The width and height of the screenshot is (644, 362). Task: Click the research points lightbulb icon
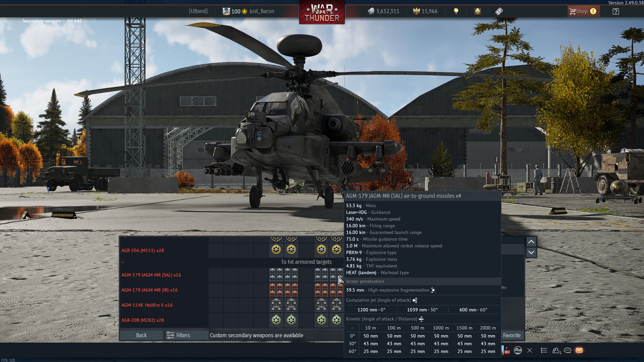(x=456, y=11)
